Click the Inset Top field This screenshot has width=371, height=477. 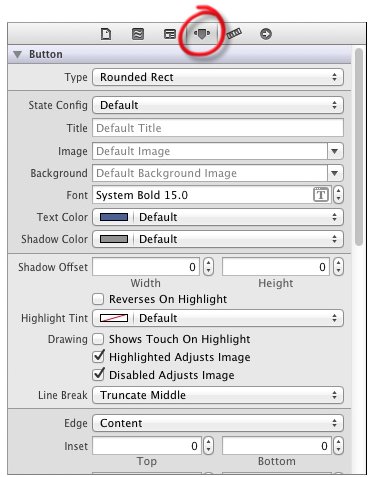click(147, 446)
